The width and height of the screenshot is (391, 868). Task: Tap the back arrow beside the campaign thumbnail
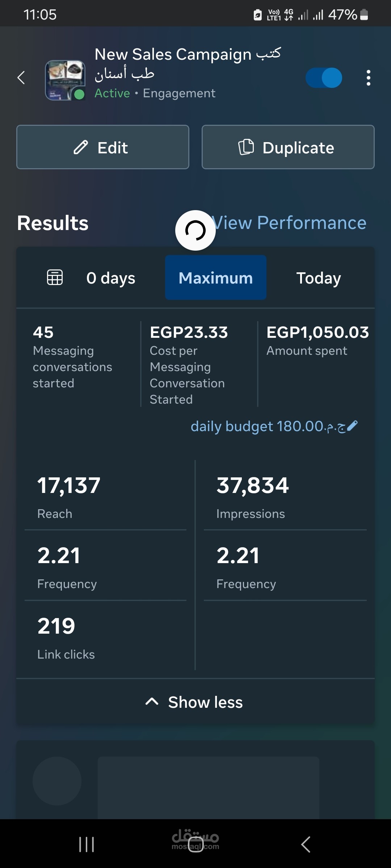tap(21, 77)
